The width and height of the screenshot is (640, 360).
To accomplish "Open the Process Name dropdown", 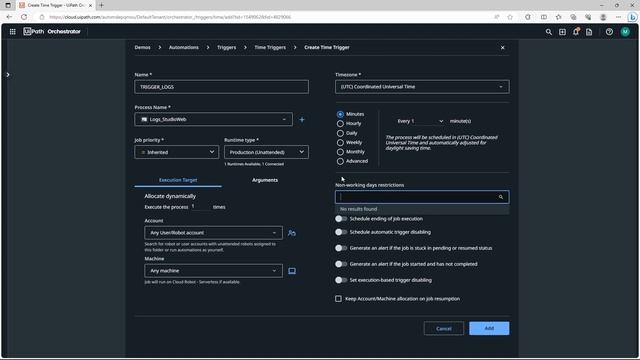I will coord(213,120).
